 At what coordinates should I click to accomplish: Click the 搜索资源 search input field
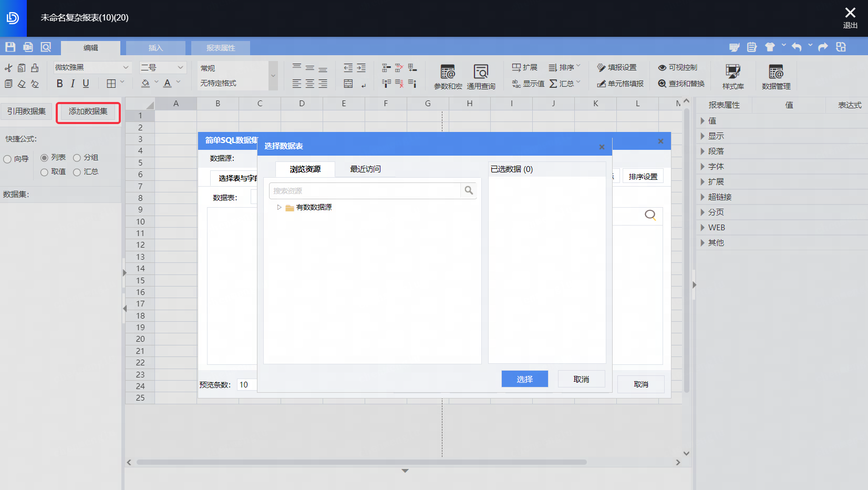pyautogui.click(x=365, y=191)
